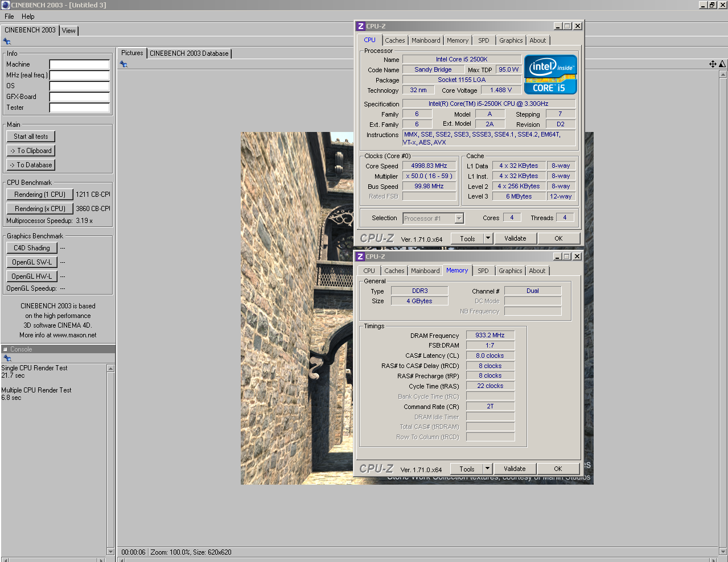
Task: Click the pin icon under CINEBENCH 2003 tab
Action: click(x=7, y=42)
